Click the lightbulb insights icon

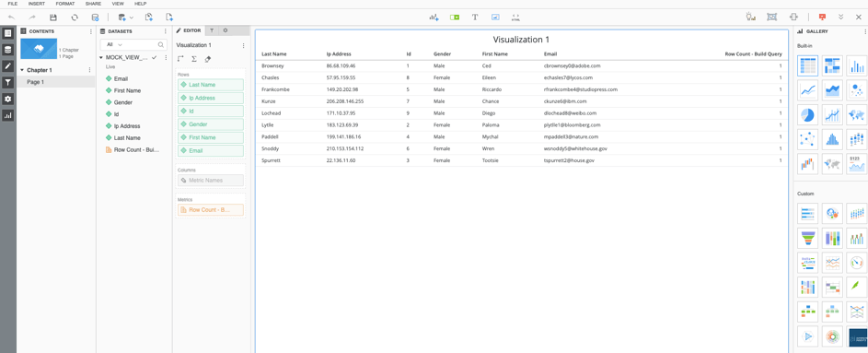coord(751,18)
